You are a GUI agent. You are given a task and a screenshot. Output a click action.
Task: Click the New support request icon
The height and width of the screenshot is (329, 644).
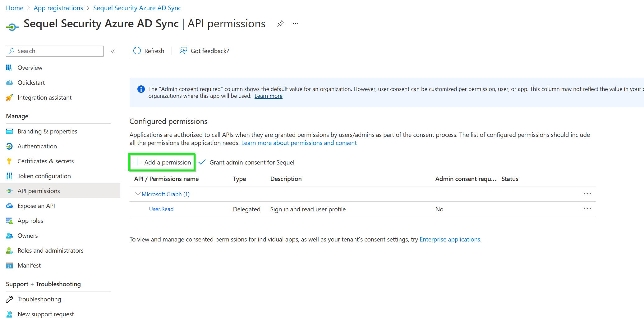[x=9, y=314]
